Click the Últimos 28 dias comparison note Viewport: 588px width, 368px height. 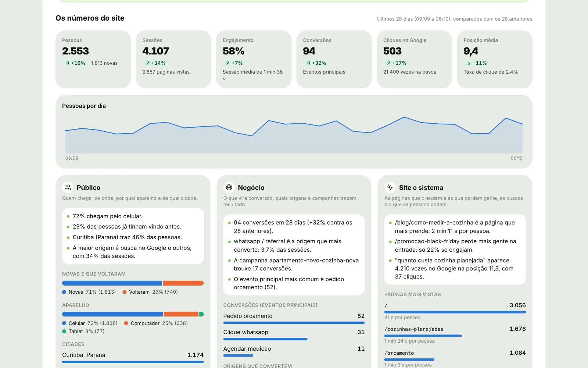click(455, 19)
